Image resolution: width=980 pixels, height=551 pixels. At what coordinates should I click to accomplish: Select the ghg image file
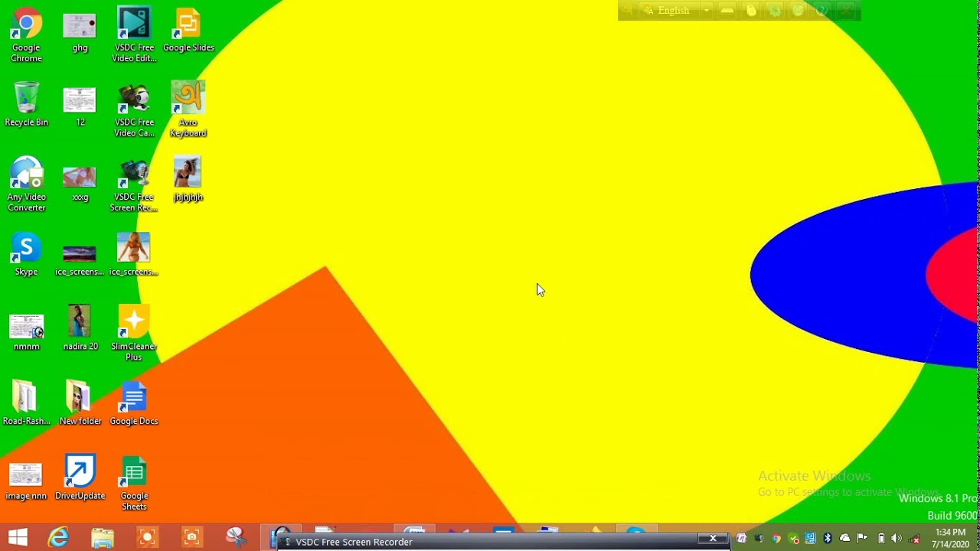[80, 32]
